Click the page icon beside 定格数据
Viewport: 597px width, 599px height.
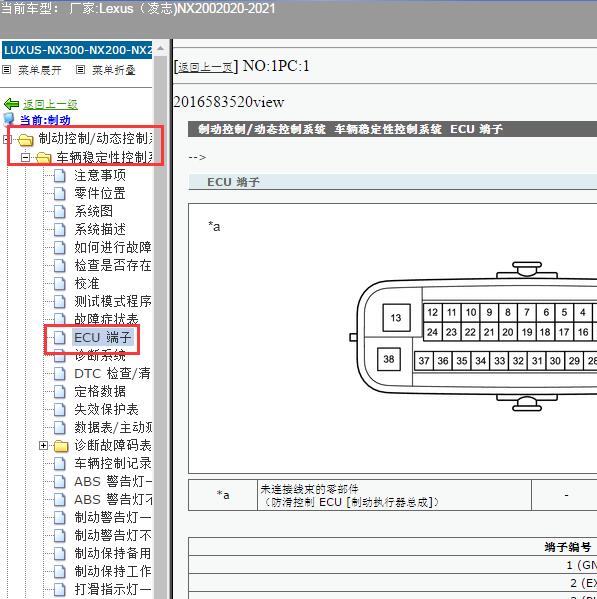tap(60, 392)
